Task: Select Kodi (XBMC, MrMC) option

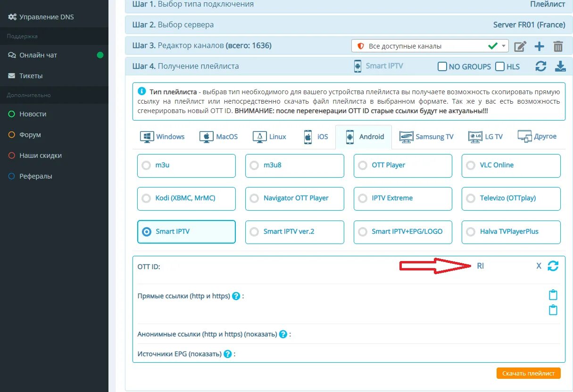Action: 186,198
